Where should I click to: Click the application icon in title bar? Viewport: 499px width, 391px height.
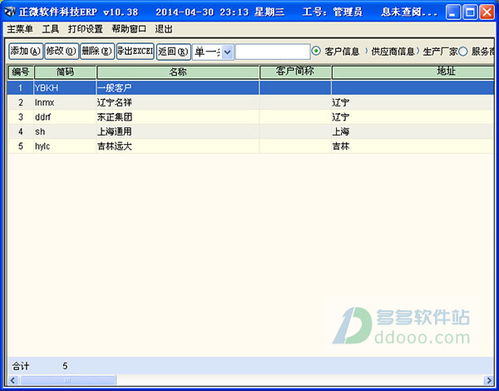click(10, 12)
